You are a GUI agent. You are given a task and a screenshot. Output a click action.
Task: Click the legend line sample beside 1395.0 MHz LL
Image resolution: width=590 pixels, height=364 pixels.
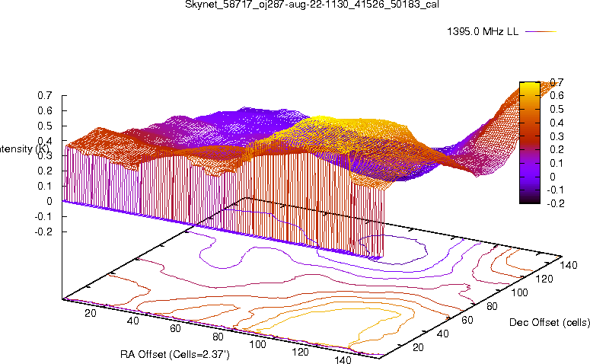pos(541,32)
